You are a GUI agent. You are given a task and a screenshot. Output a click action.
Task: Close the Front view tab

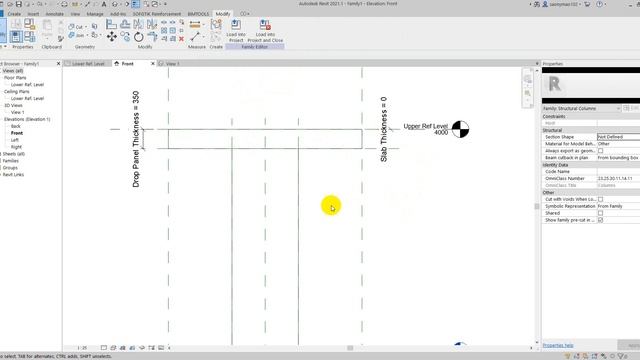(153, 64)
